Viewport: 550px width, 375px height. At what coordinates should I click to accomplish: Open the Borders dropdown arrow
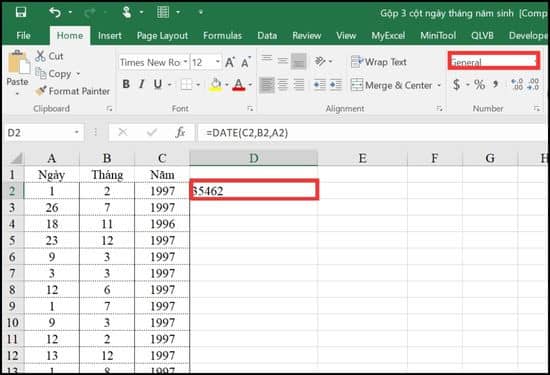click(198, 85)
